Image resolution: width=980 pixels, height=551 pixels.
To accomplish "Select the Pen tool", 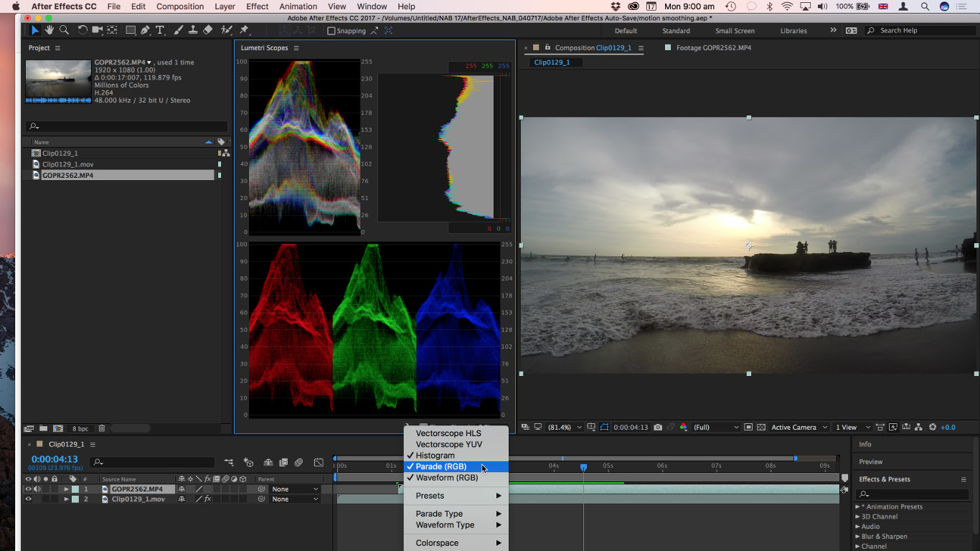I will (146, 30).
